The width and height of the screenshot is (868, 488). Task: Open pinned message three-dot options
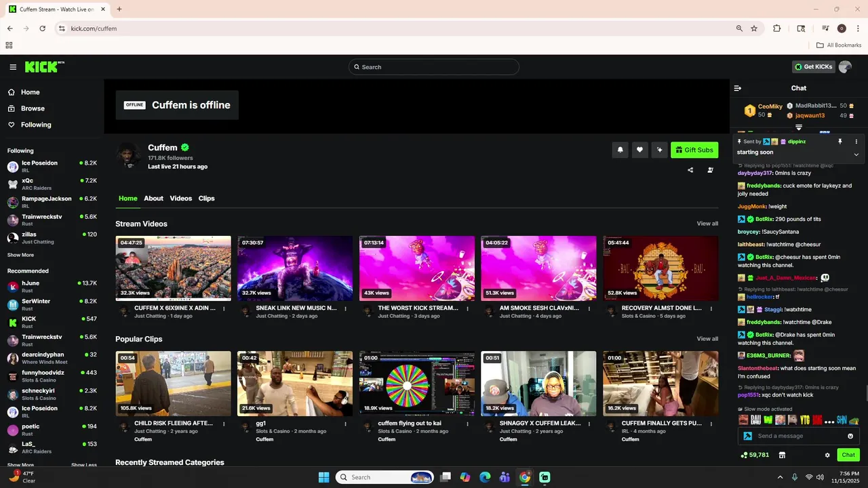[x=856, y=142]
